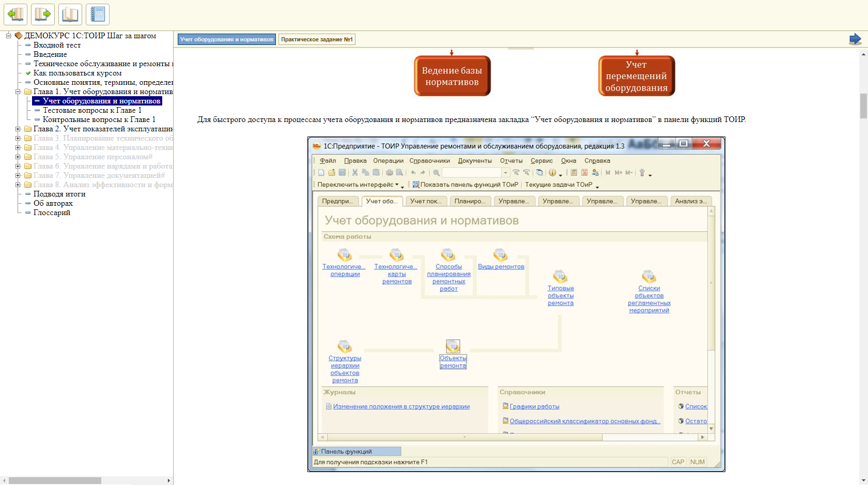Select the 'Анализ э...' tab in 1C function panel
Screen dimensions: 868x485
pos(691,201)
